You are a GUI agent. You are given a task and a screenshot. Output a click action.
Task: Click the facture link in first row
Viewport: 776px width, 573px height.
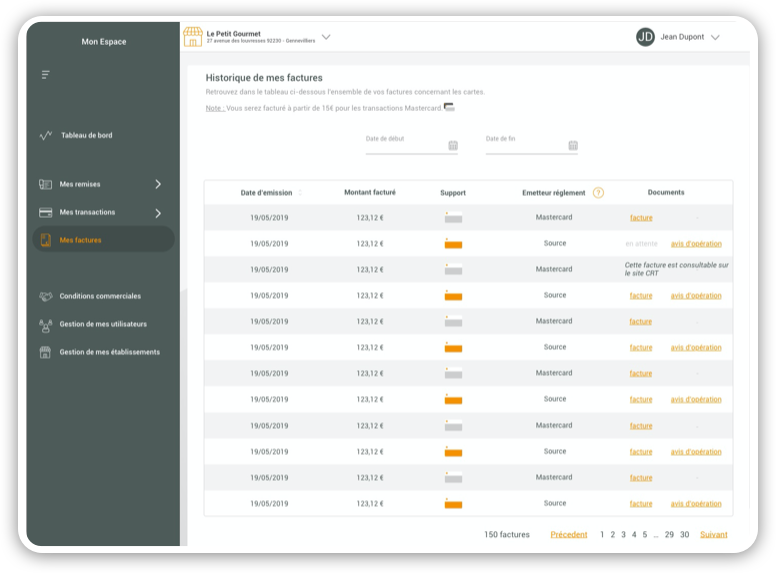[641, 218]
